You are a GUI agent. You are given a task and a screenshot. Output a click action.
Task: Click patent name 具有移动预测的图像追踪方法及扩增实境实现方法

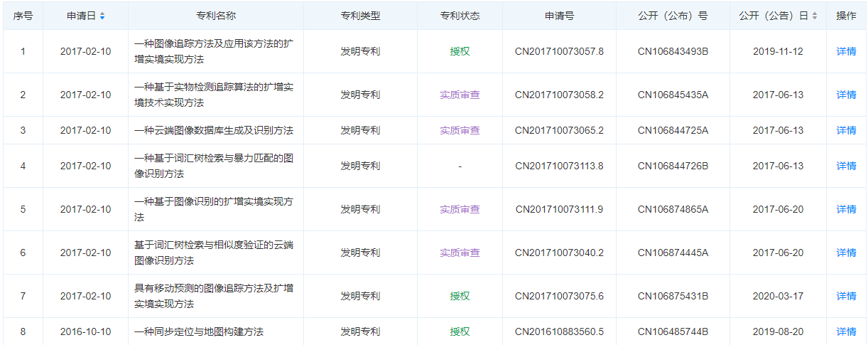click(214, 296)
